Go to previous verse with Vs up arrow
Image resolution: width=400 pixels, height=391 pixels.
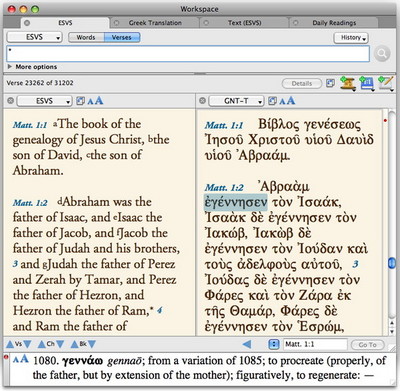click(x=10, y=344)
